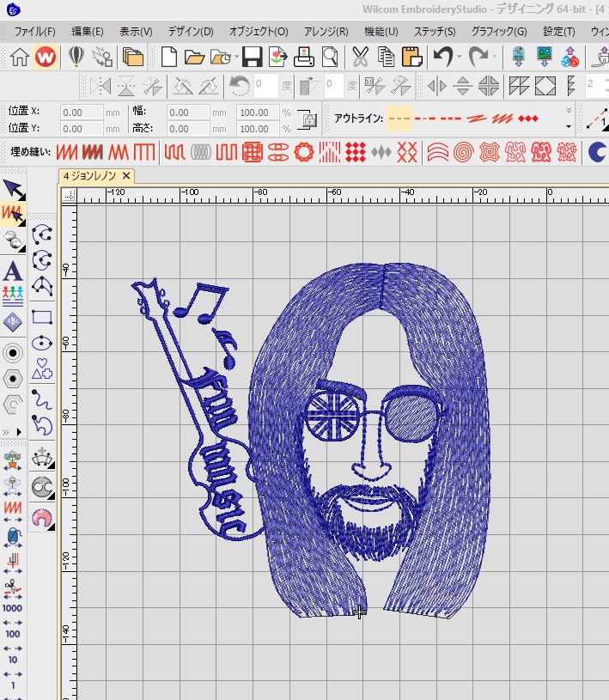
Task: Select the diamond pattern fill stitch
Action: tap(356, 152)
